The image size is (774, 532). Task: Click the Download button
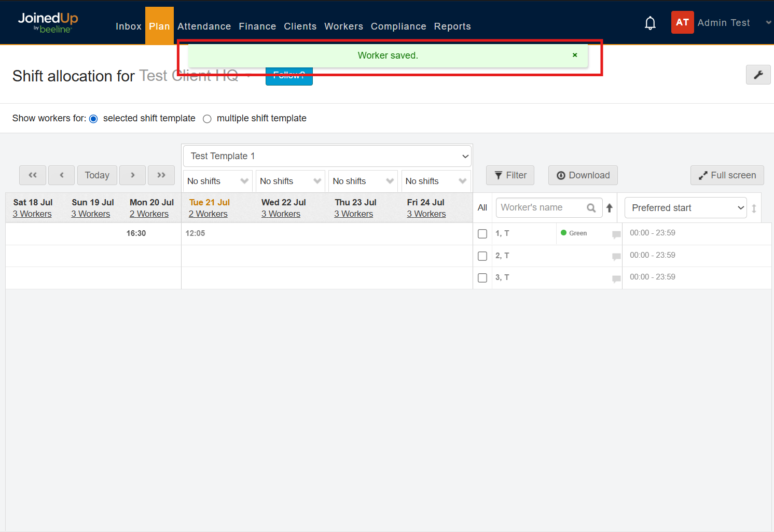(583, 175)
